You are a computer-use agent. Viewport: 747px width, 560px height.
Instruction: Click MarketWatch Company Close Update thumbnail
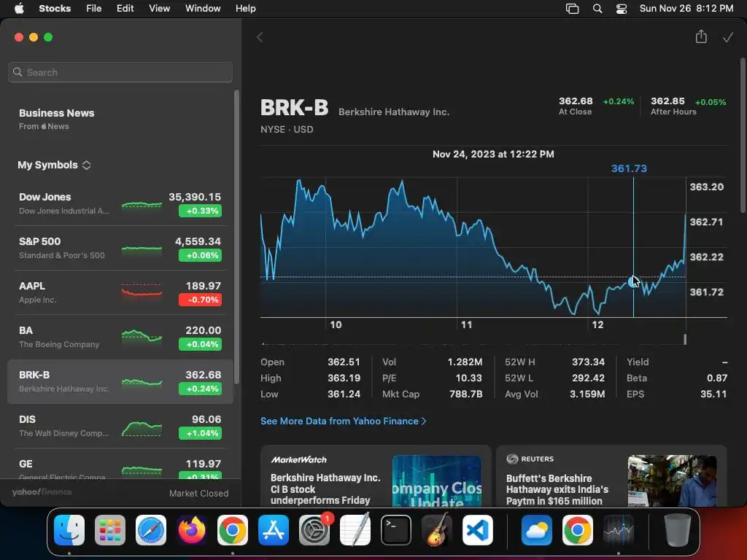tap(437, 481)
